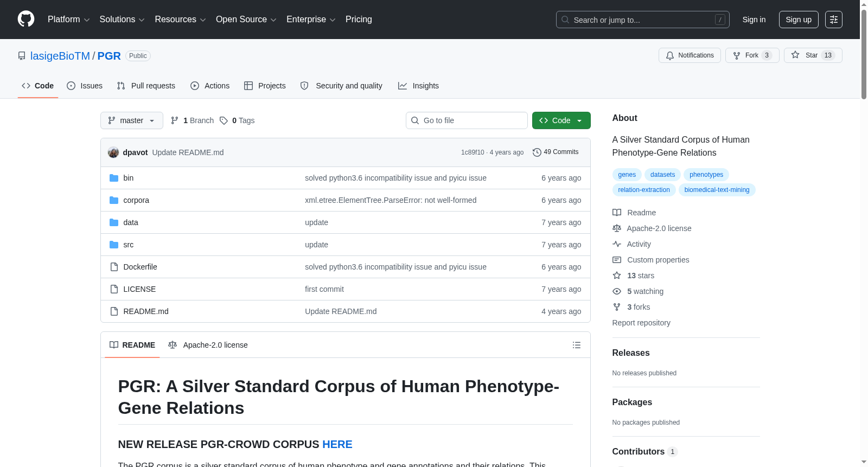The width and height of the screenshot is (868, 467).
Task: Open the dpavot author name link
Action: 135,152
